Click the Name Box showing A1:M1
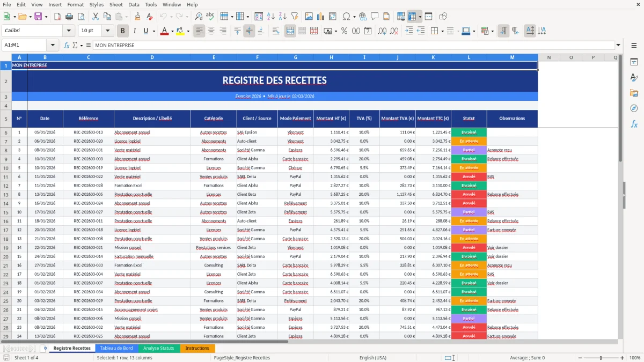This screenshot has height=362, width=644. tap(24, 45)
